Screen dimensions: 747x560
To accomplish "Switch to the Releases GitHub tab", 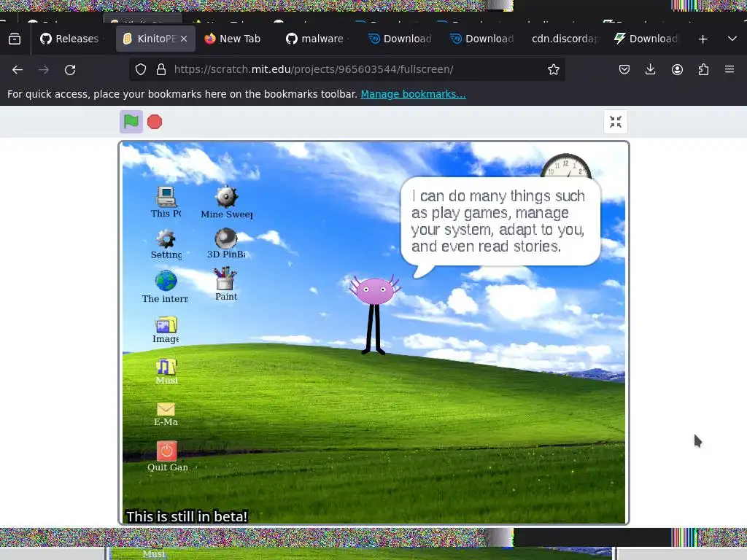I will click(69, 39).
